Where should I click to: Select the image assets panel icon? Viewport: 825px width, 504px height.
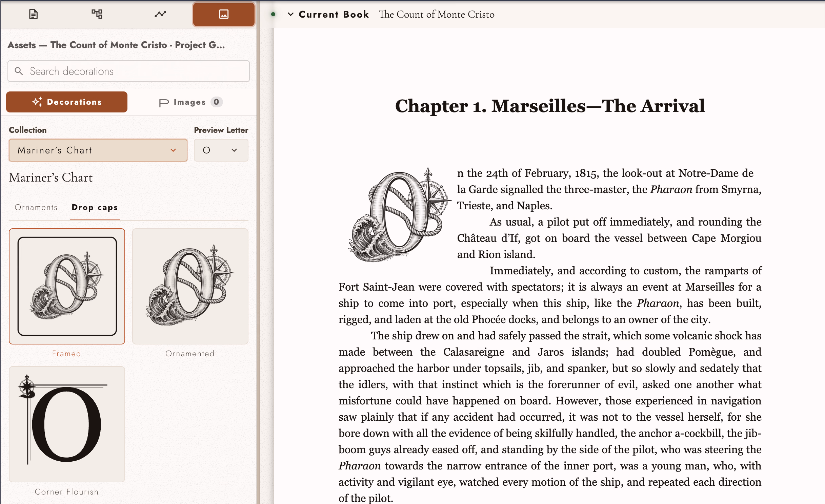click(x=224, y=14)
